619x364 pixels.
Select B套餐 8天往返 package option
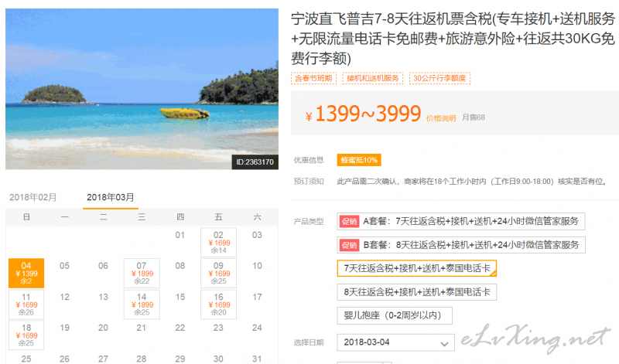(x=460, y=245)
